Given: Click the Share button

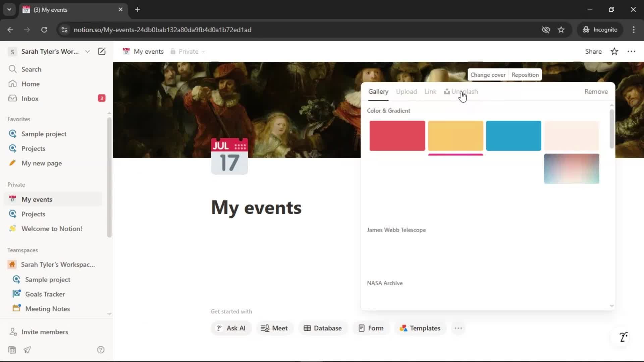Looking at the screenshot, I should coord(593,51).
